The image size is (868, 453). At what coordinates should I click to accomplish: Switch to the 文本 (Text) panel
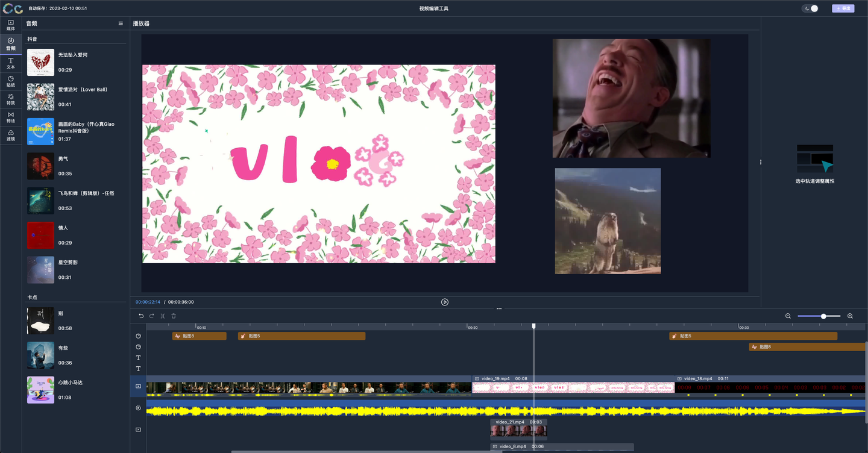(x=10, y=63)
